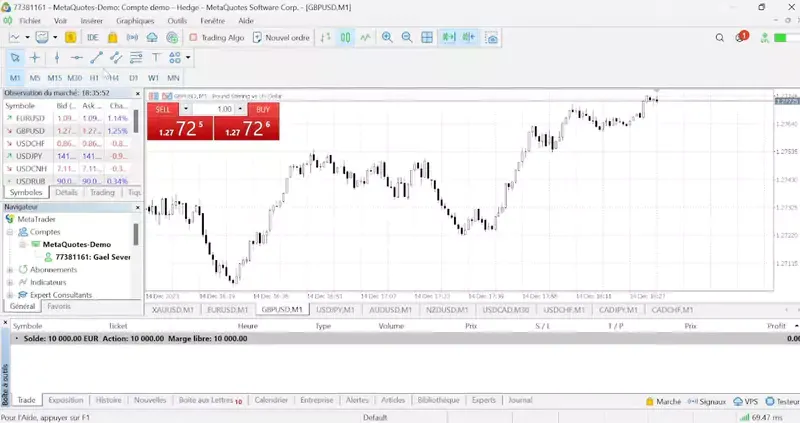Viewport: 800px width, 423px height.
Task: Click the chart screenshot camera icon
Action: 491,38
